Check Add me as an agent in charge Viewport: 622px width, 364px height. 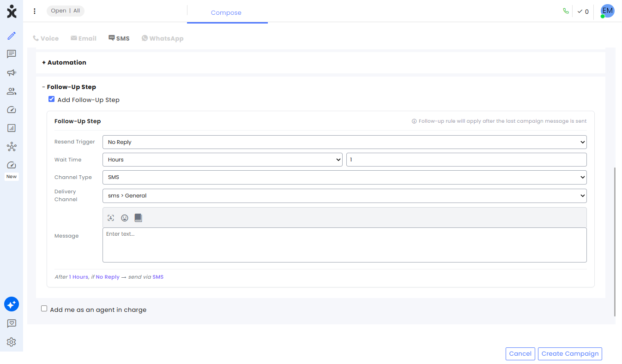(44, 309)
